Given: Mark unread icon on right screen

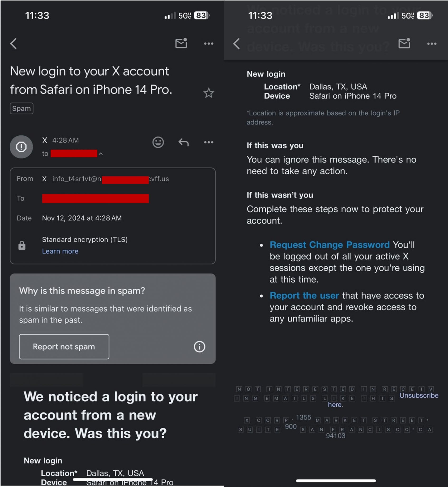Looking at the screenshot, I should [x=404, y=44].
